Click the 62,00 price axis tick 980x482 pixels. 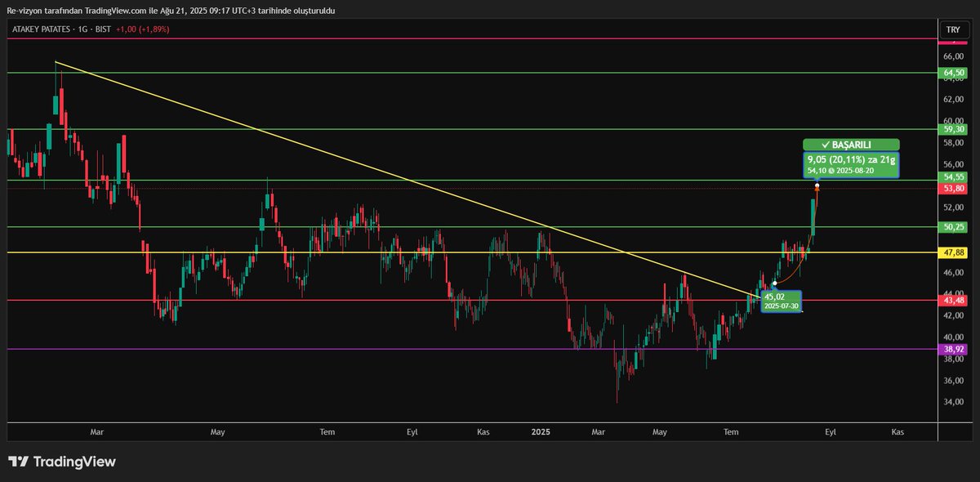953,100
